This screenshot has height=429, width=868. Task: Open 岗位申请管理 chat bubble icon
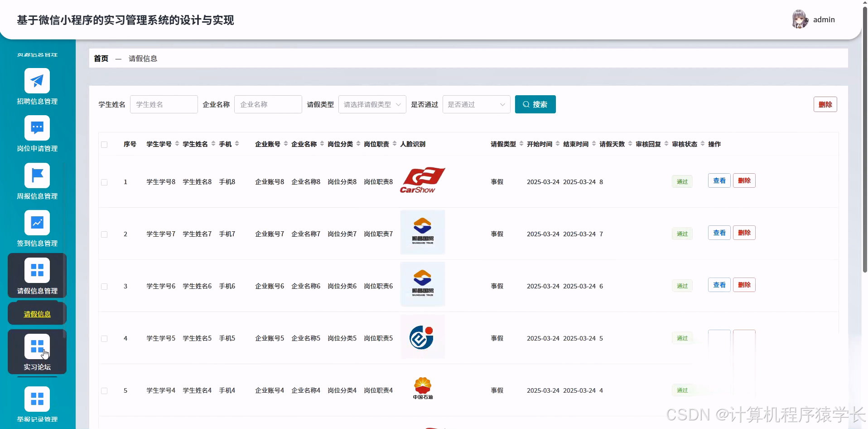click(x=37, y=128)
